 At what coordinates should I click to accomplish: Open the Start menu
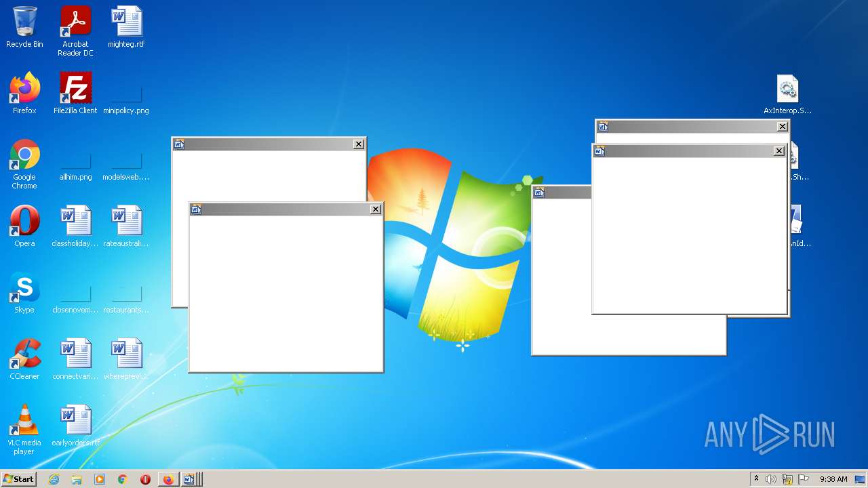[x=18, y=479]
